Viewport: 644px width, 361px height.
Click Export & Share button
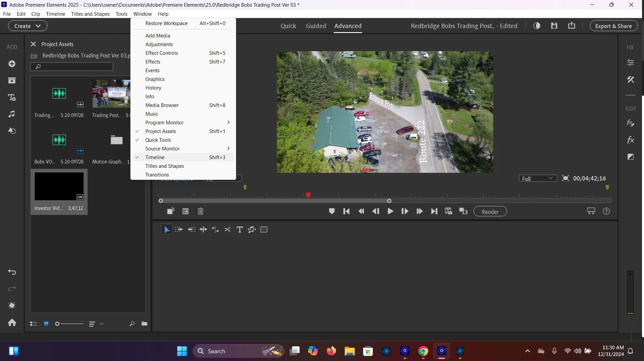[x=613, y=26]
